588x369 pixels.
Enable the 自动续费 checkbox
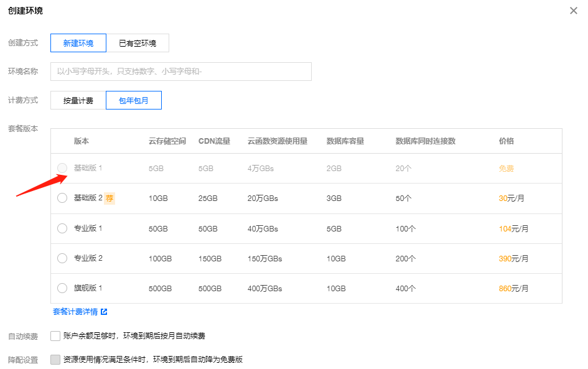click(x=55, y=336)
